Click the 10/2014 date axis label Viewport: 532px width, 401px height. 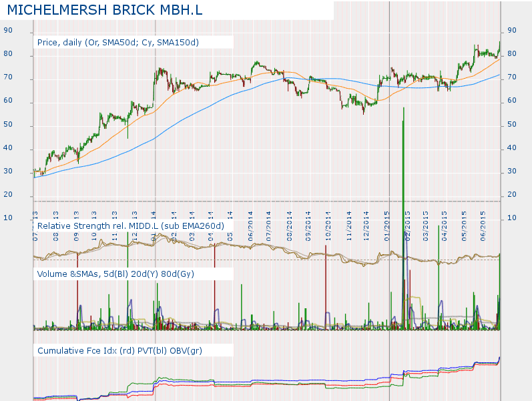328,226
